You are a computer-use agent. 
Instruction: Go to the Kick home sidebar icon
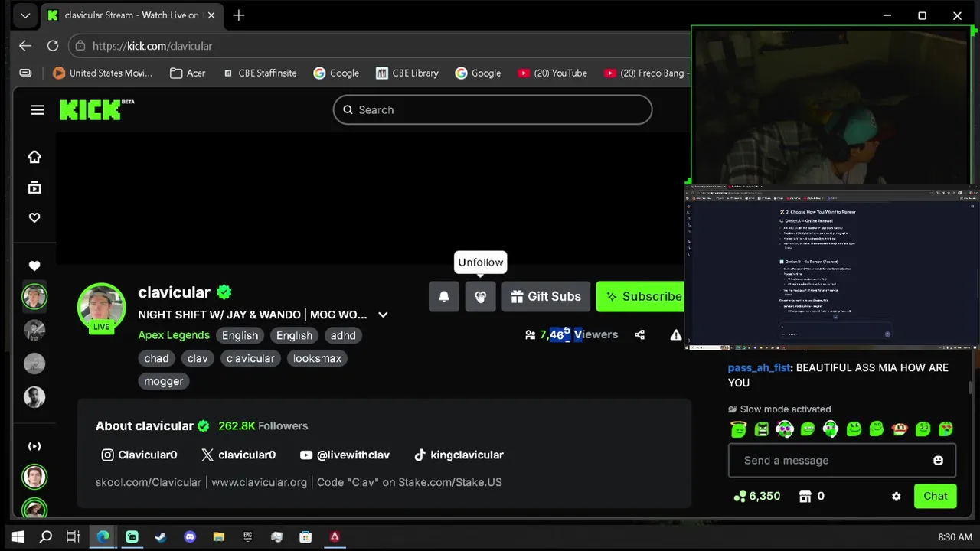[34, 157]
